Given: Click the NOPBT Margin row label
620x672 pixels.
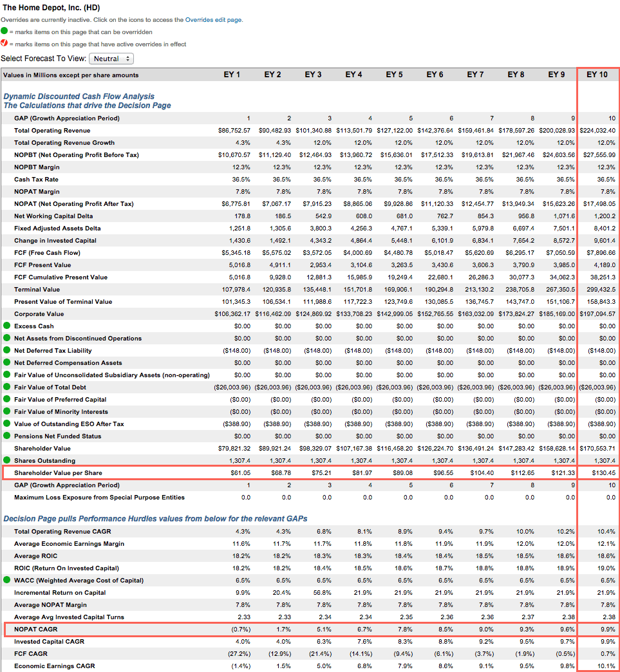Looking at the screenshot, I should click(37, 167).
